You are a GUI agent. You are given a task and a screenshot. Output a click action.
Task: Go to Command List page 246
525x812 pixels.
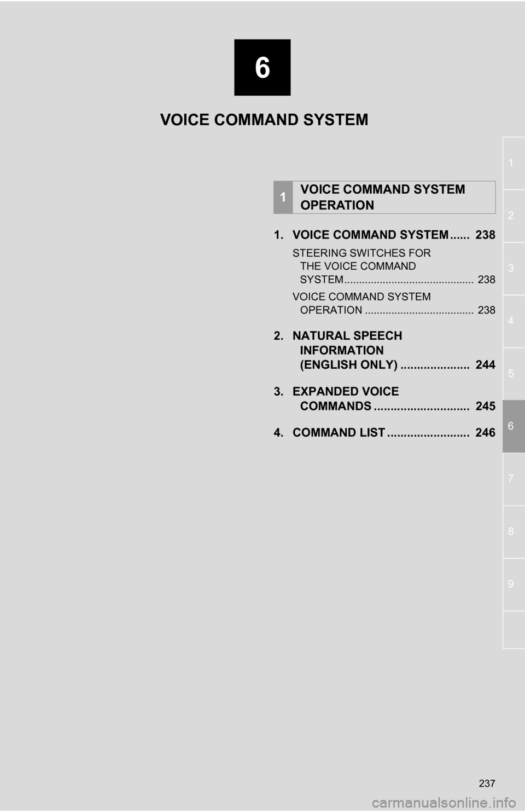click(384, 433)
